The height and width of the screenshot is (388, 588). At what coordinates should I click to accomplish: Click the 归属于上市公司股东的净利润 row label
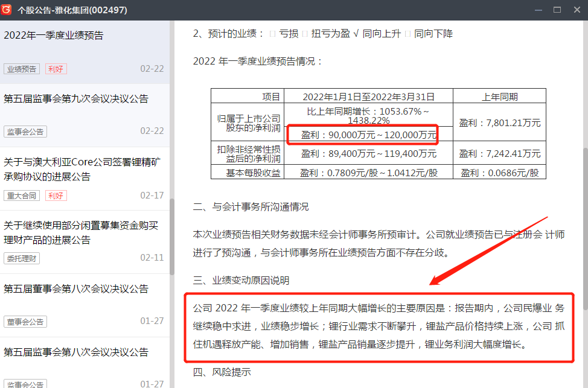[x=248, y=122]
